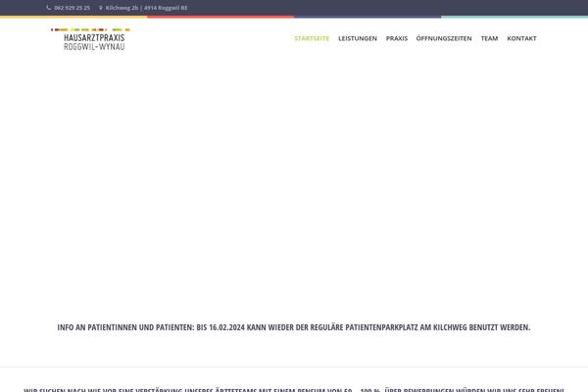Click the phone icon in top bar
The image size is (588, 392).
pyautogui.click(x=49, y=8)
